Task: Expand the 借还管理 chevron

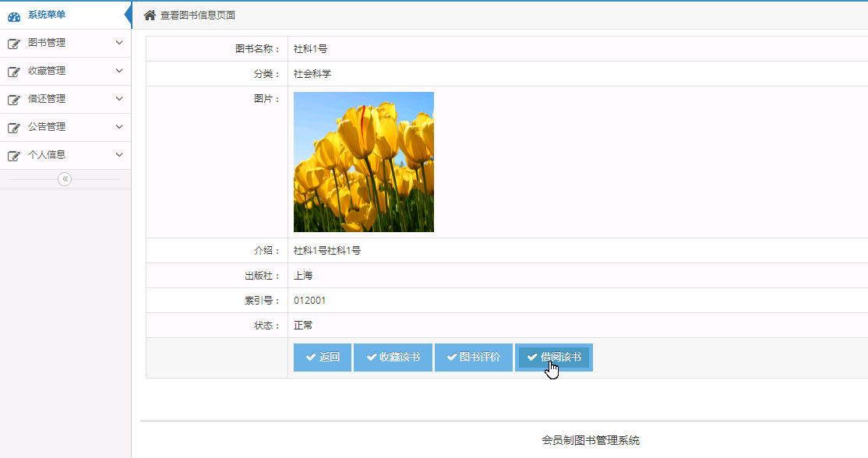Action: [x=119, y=98]
